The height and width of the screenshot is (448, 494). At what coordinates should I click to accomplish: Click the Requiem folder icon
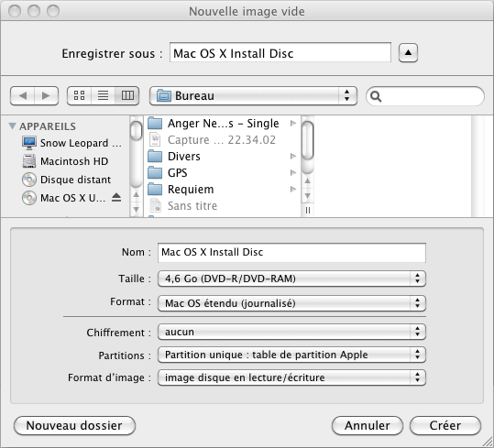point(155,189)
